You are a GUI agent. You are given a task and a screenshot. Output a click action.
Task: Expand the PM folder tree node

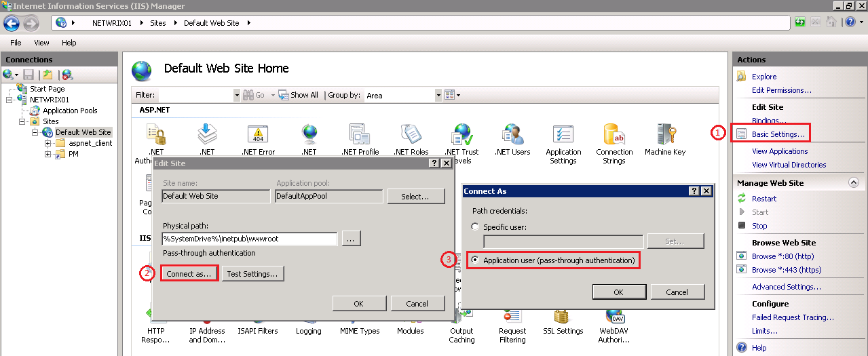(48, 154)
